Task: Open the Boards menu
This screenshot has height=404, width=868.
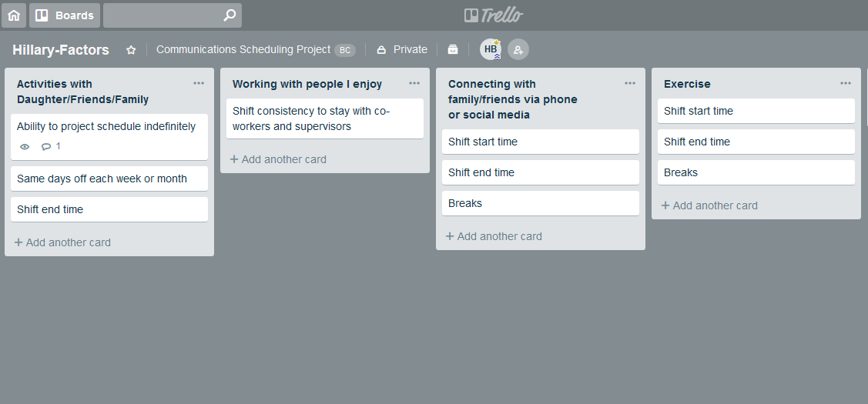Action: click(x=65, y=15)
